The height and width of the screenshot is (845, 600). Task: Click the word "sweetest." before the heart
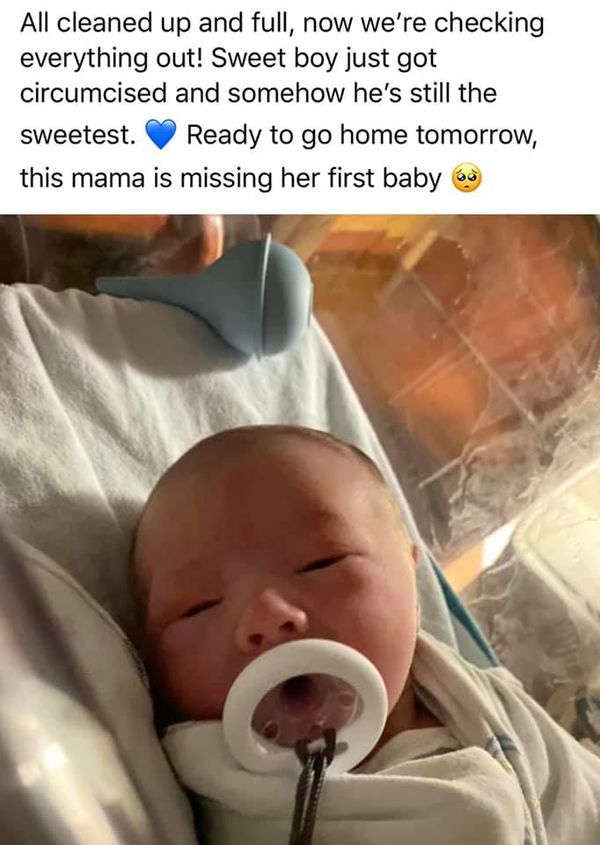coord(78,136)
